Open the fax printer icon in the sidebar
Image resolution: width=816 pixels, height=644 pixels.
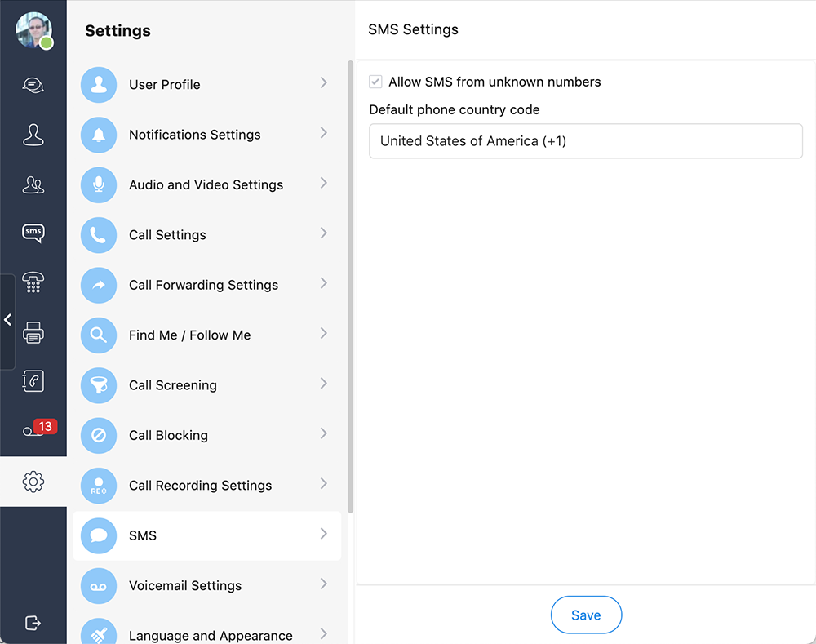(x=33, y=332)
